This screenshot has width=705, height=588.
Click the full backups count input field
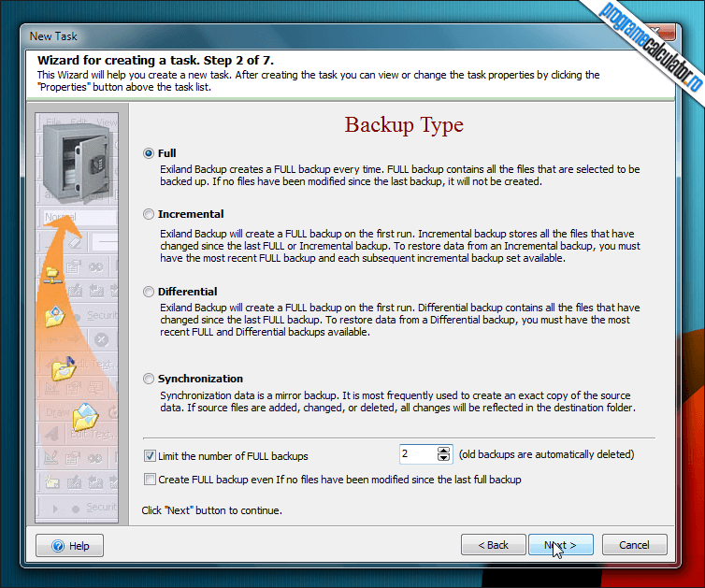point(418,454)
